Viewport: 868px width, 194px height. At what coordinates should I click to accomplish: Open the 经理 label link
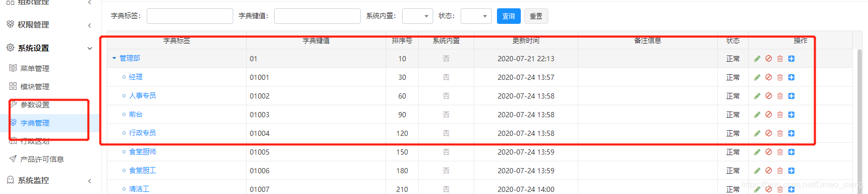tap(136, 77)
